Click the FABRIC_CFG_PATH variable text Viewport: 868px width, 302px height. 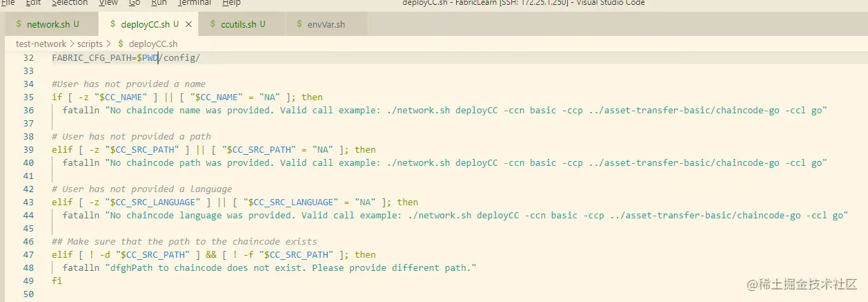(91, 57)
